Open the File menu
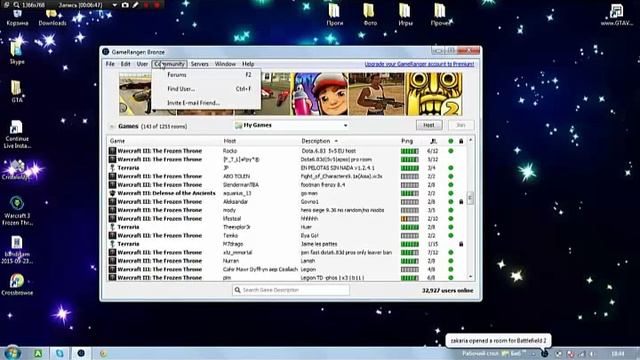 point(110,64)
